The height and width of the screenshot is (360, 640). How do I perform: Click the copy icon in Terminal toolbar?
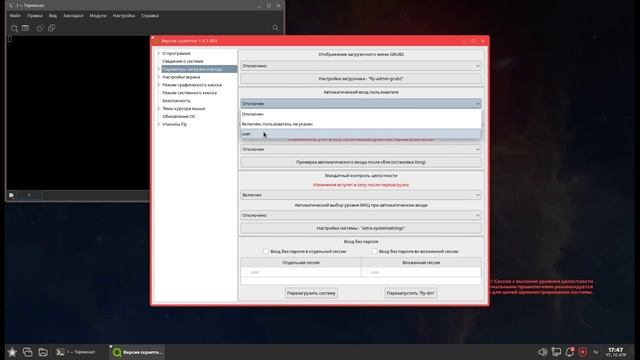(40, 28)
